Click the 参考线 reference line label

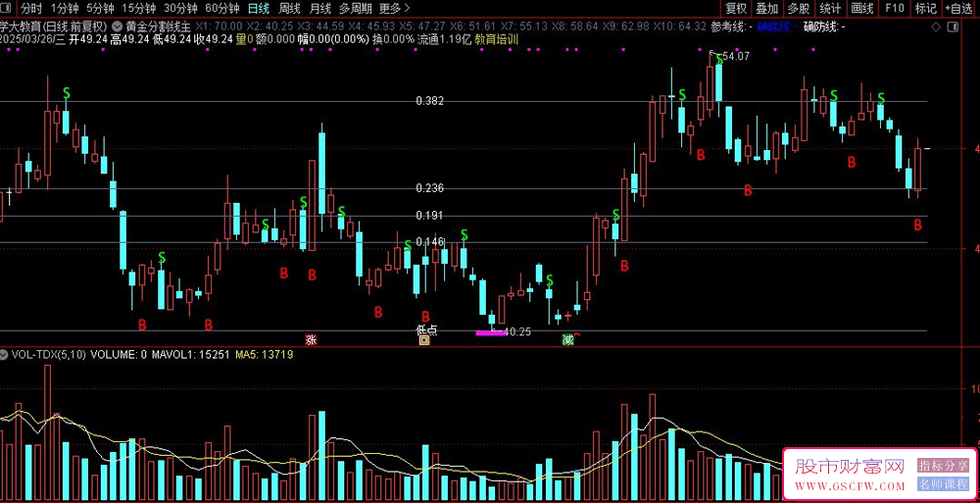coord(729,27)
